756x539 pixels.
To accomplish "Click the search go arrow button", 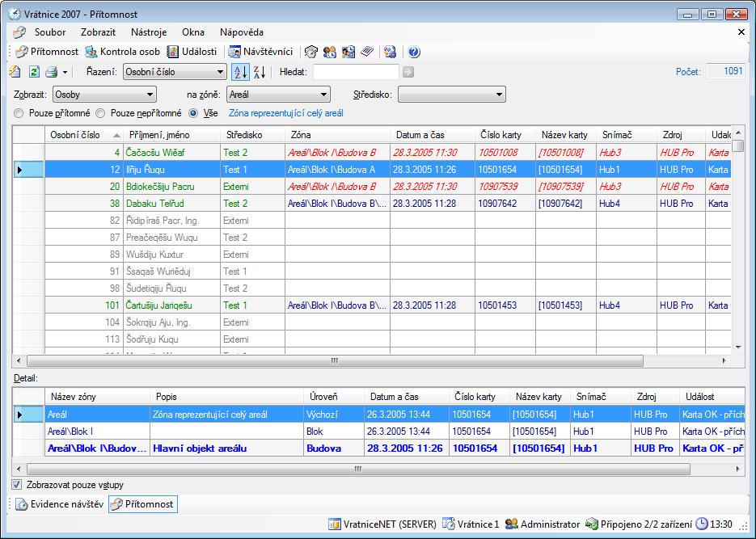I will (408, 72).
